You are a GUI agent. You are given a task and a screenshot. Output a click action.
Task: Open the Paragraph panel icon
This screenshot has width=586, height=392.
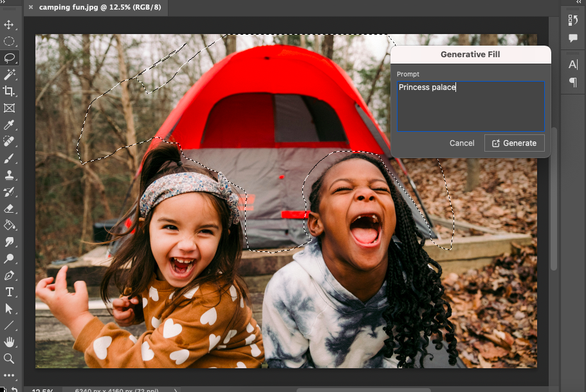pos(573,82)
